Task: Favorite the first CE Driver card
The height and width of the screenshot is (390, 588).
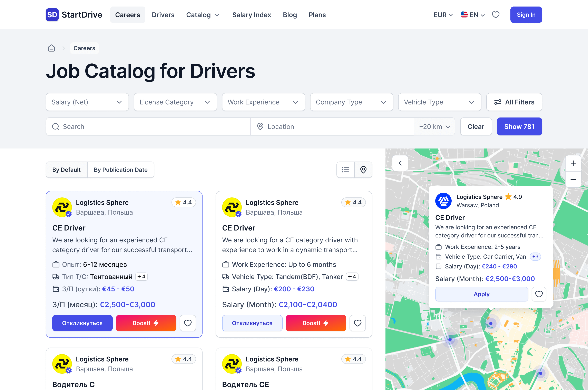Action: coord(188,323)
